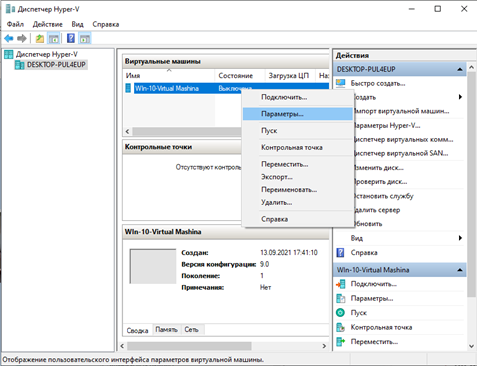Click the Справка help icon in Actions pane
The height and width of the screenshot is (366, 477).
(x=340, y=252)
